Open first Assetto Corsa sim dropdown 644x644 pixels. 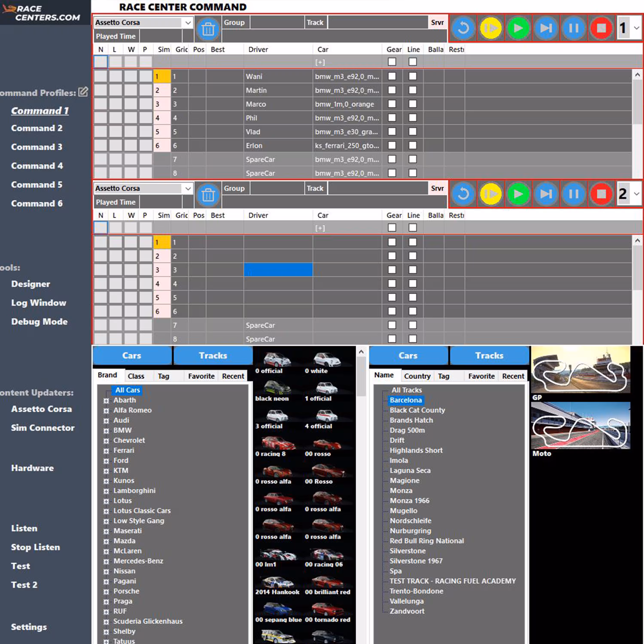point(188,23)
